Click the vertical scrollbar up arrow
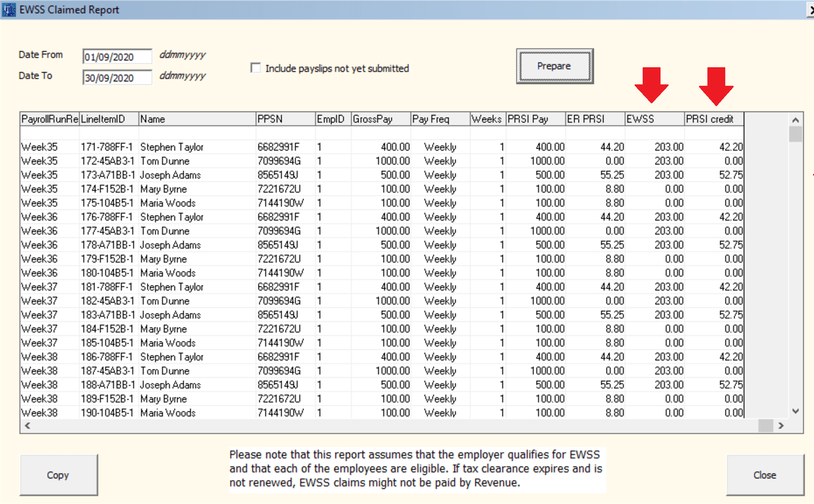 [796, 121]
